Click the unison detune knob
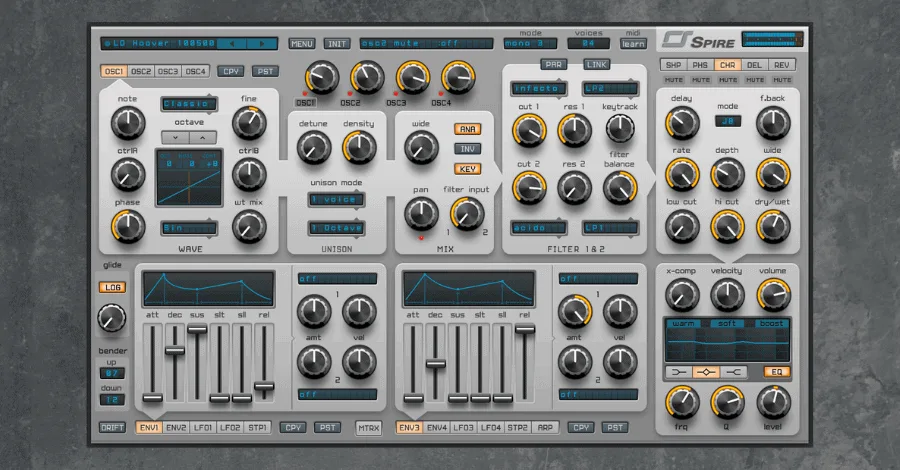This screenshot has width=900, height=470. tap(313, 147)
